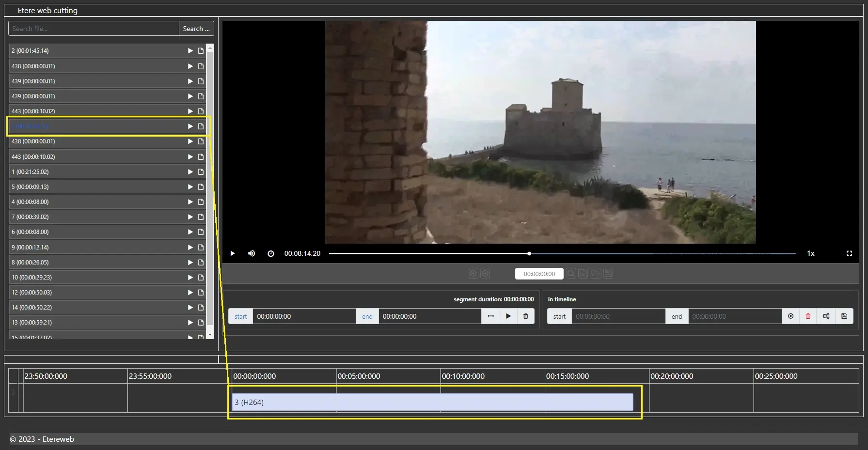Save the timeline with the floppy icon
868x450 pixels.
coord(844,316)
